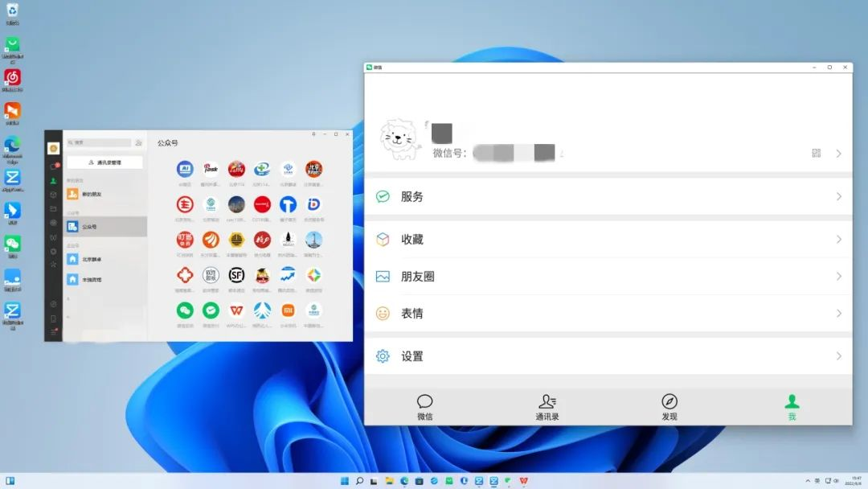The height and width of the screenshot is (489, 868).
Task: Click the smiley icon on the 表情 row
Action: (x=383, y=313)
